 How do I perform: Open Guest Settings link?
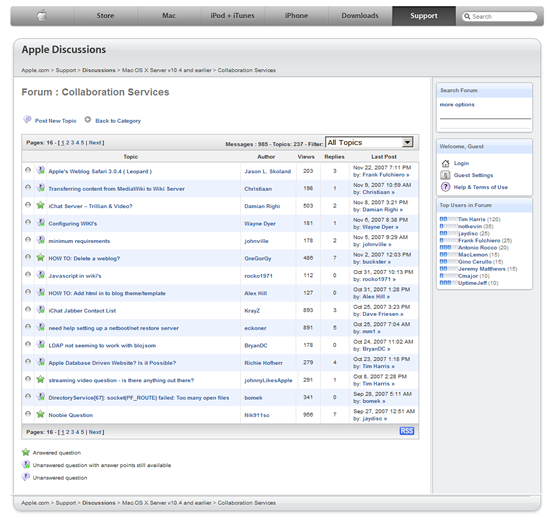pos(474,175)
